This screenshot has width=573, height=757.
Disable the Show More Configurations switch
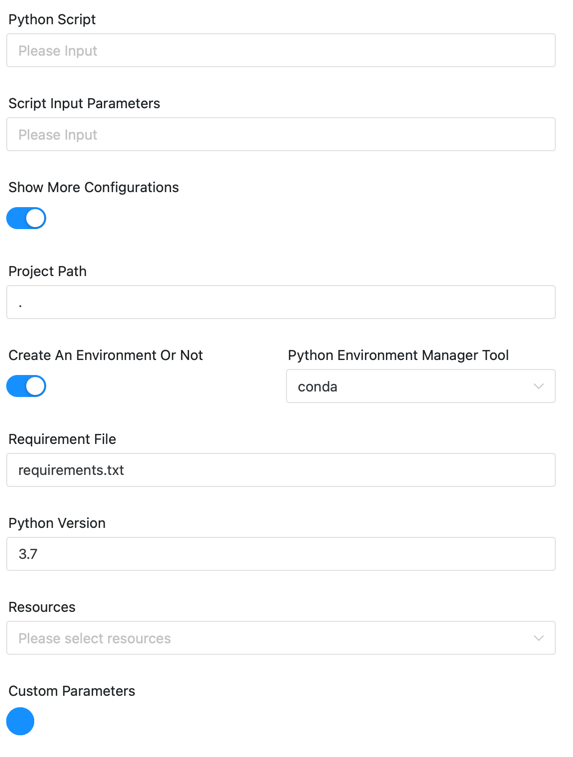coord(26,218)
